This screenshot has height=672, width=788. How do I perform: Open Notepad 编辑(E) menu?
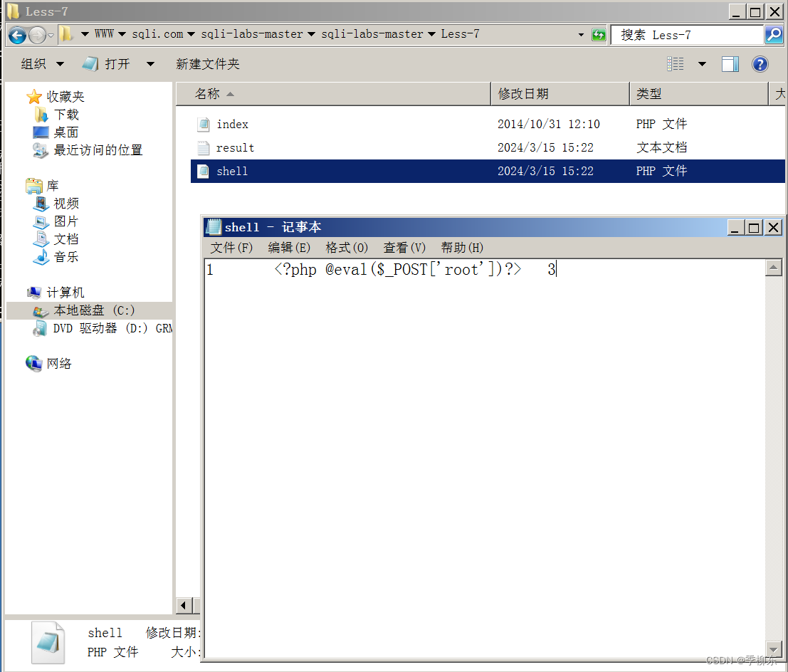tap(289, 248)
